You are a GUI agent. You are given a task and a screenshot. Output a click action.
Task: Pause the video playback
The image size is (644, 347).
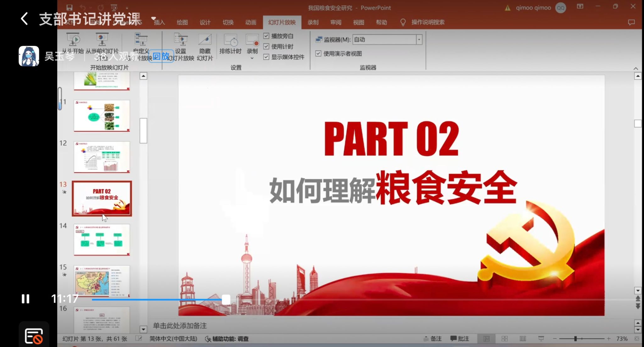(25, 299)
